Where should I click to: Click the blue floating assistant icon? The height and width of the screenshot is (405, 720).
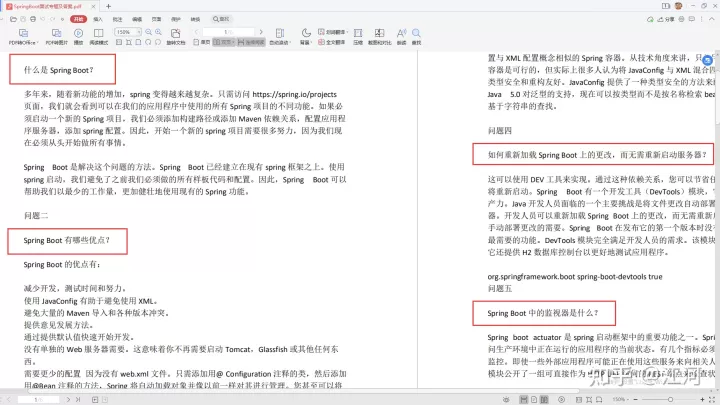tap(707, 60)
